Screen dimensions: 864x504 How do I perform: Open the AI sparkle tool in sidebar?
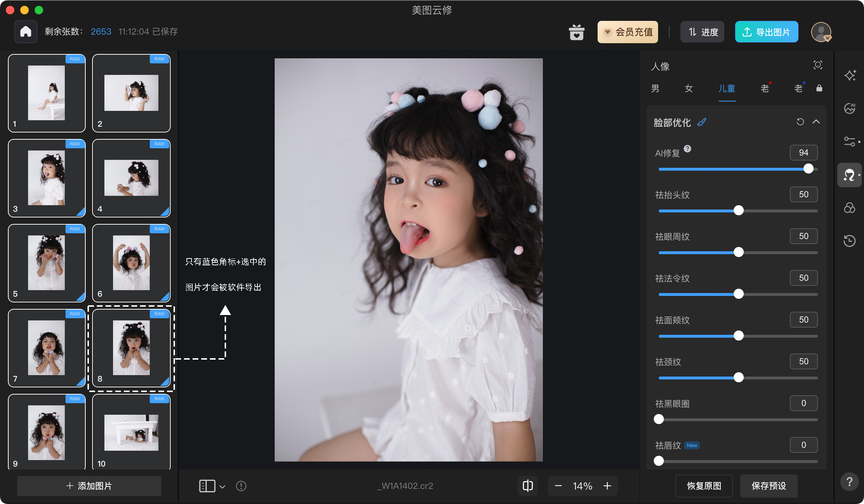850,75
